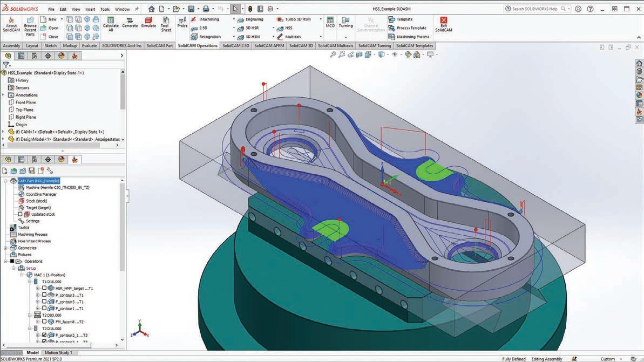Open the Template command
This screenshot has width=644, height=362.
401,19
